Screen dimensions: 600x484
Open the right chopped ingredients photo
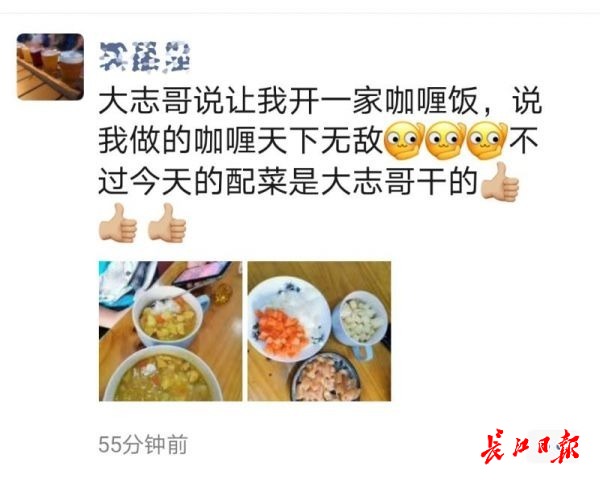(319, 331)
